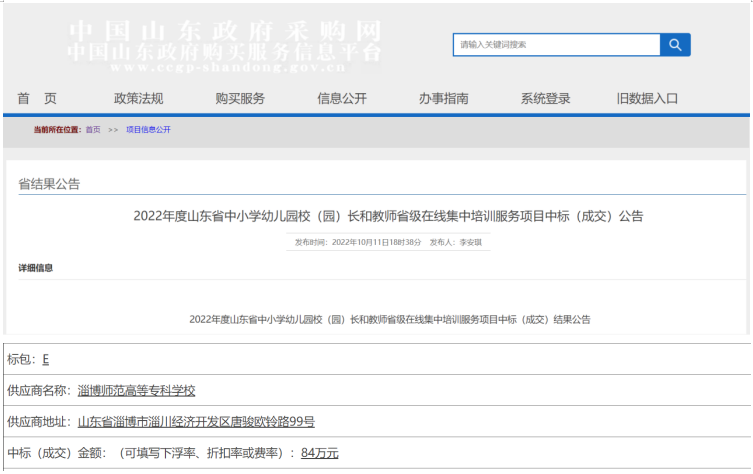Image resolution: width=753 pixels, height=474 pixels.
Task: Click the www.ccgp-shandong.gov.cn address in the banner
Action: [227, 69]
